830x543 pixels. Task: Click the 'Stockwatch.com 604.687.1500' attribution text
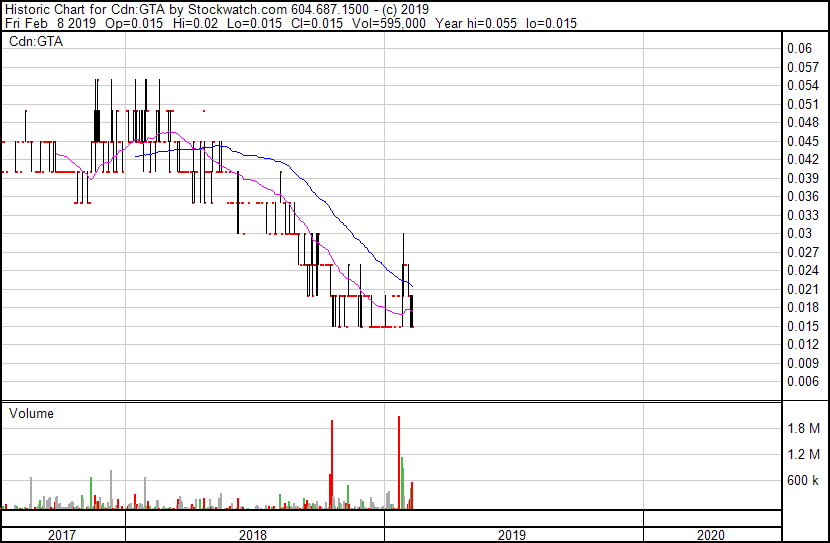click(278, 9)
